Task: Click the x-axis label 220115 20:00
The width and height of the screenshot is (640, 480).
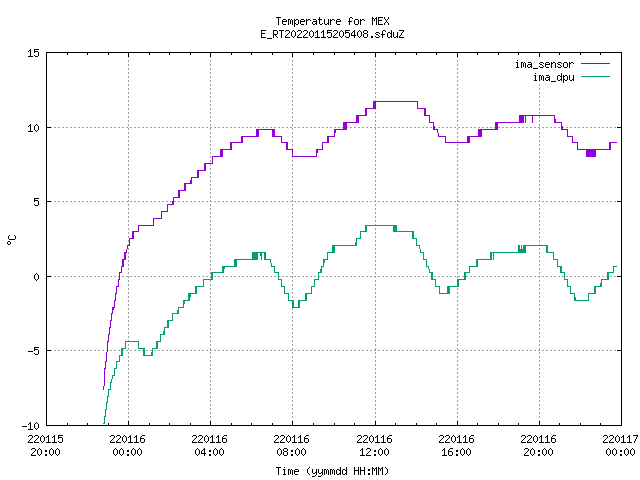Action: (45, 446)
